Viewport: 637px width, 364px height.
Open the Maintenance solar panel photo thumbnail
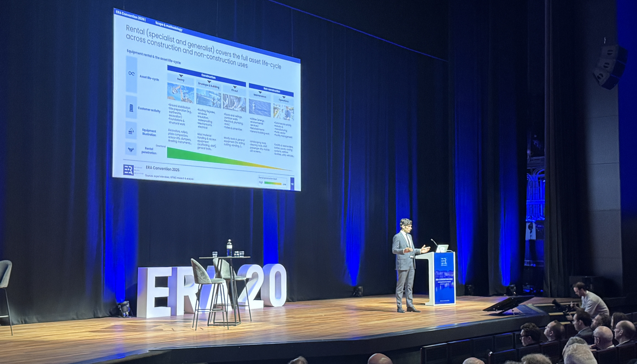tap(260, 108)
